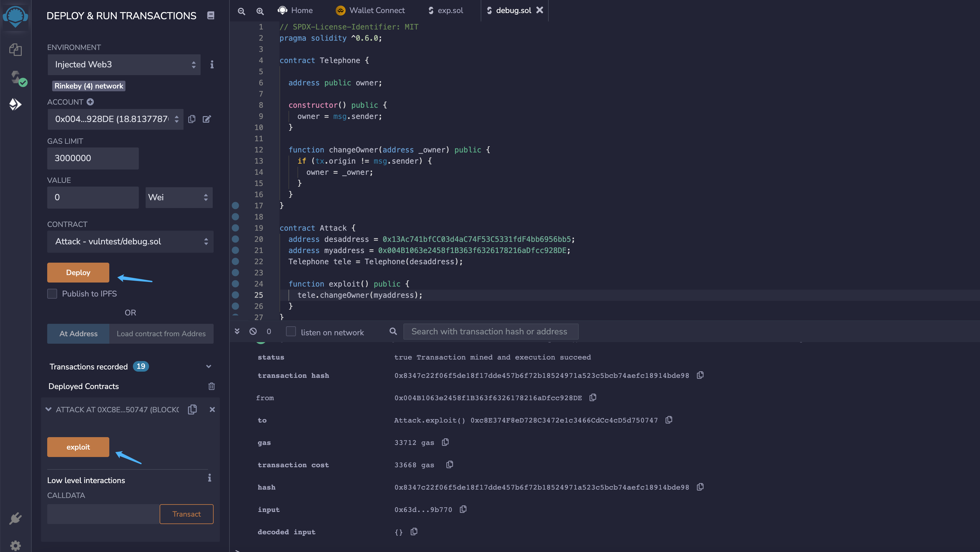Zoom out editor font

coord(241,11)
